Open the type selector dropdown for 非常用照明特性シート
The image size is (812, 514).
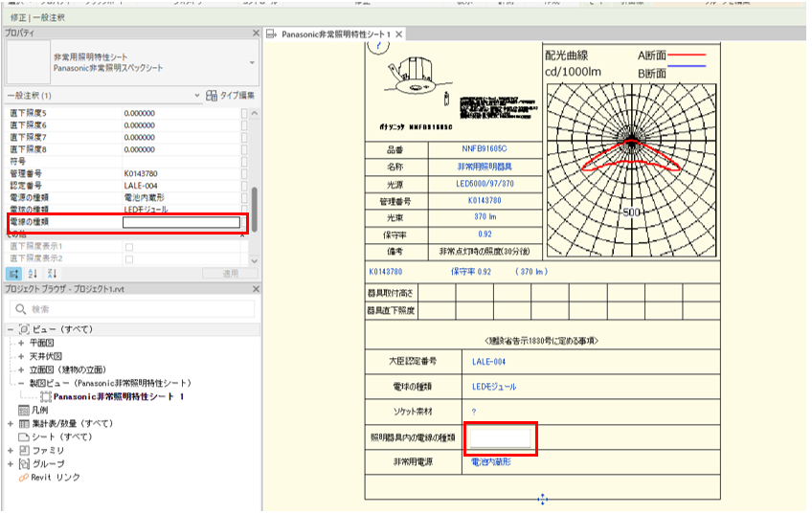coord(252,63)
